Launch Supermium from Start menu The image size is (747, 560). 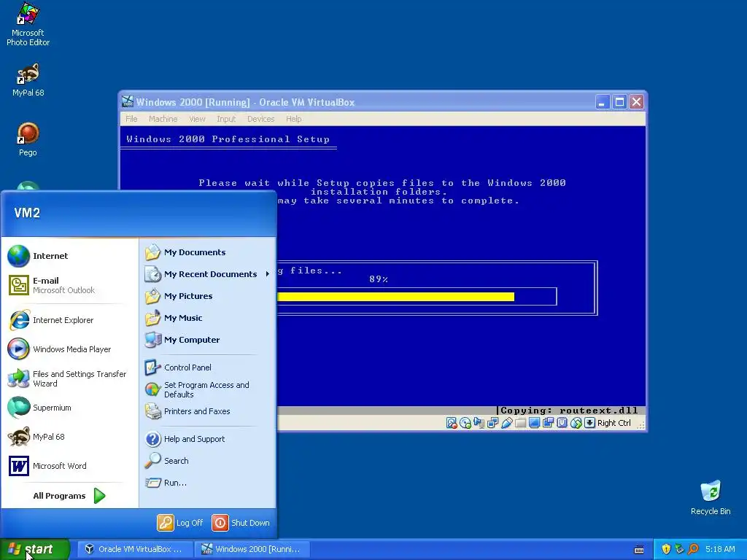(70, 408)
